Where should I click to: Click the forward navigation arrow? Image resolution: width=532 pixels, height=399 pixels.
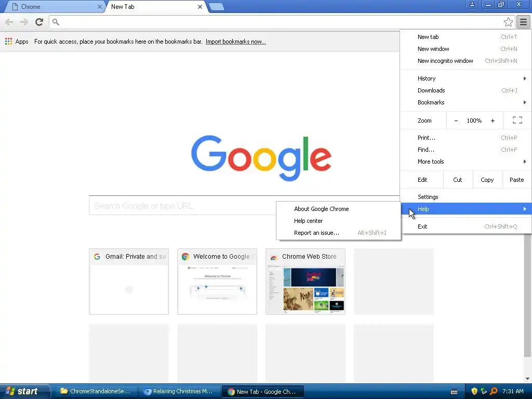(x=24, y=22)
